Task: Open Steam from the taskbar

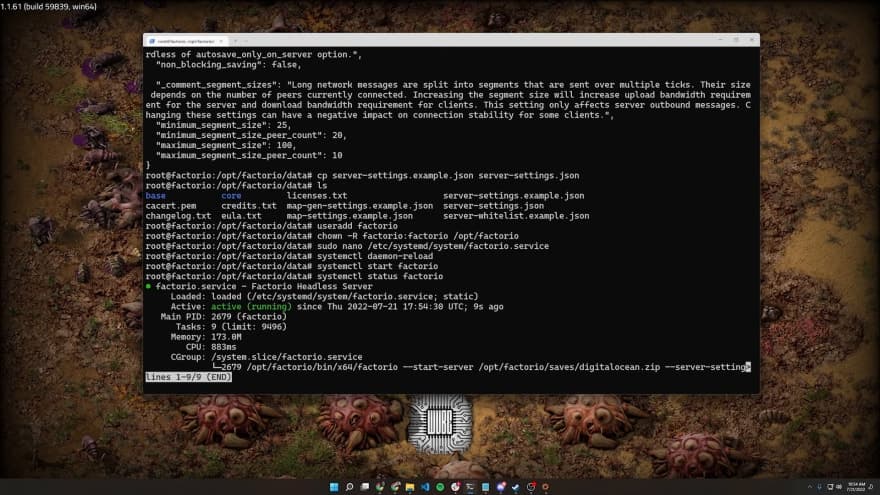Action: click(516, 487)
